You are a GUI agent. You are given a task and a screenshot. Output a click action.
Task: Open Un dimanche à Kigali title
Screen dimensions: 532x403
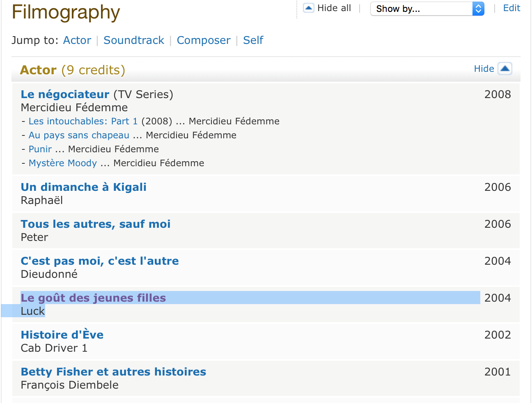[84, 187]
